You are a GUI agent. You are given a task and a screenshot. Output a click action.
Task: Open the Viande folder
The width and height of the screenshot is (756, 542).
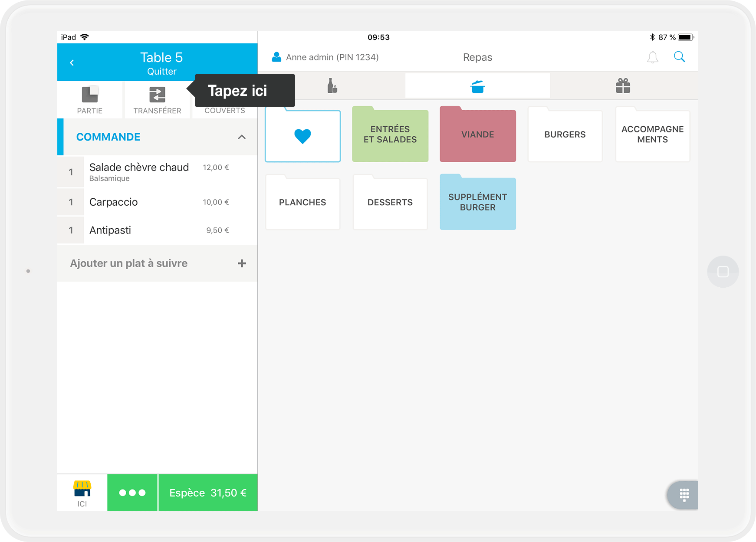click(x=478, y=135)
